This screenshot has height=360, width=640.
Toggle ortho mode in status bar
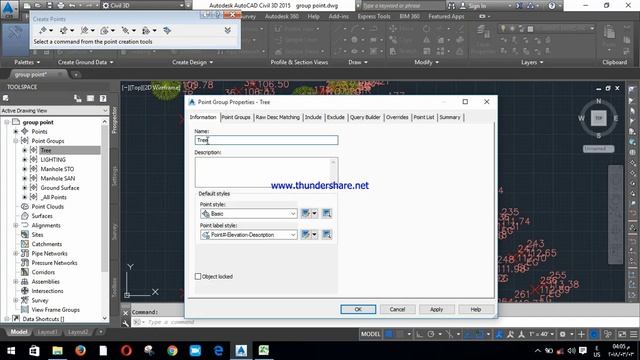pos(419,334)
